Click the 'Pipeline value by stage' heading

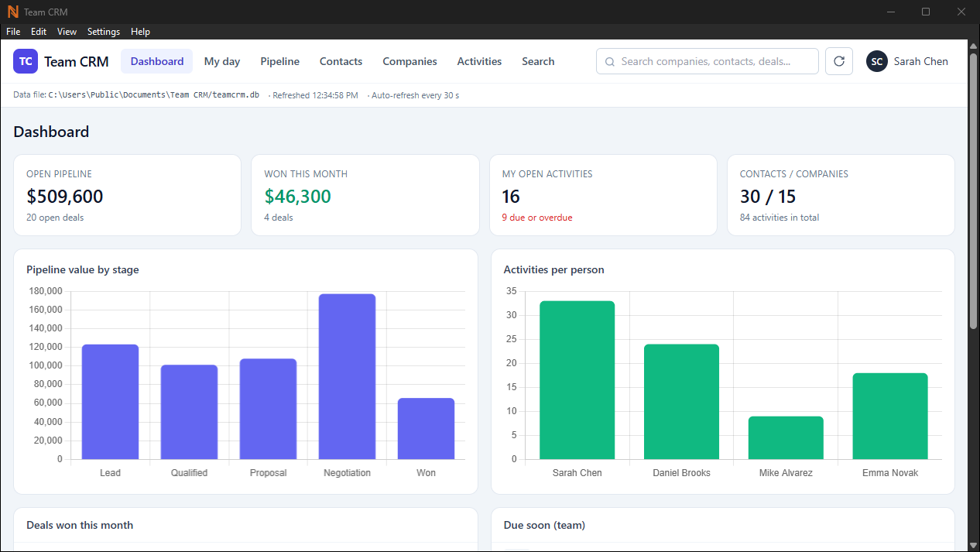[x=83, y=270]
